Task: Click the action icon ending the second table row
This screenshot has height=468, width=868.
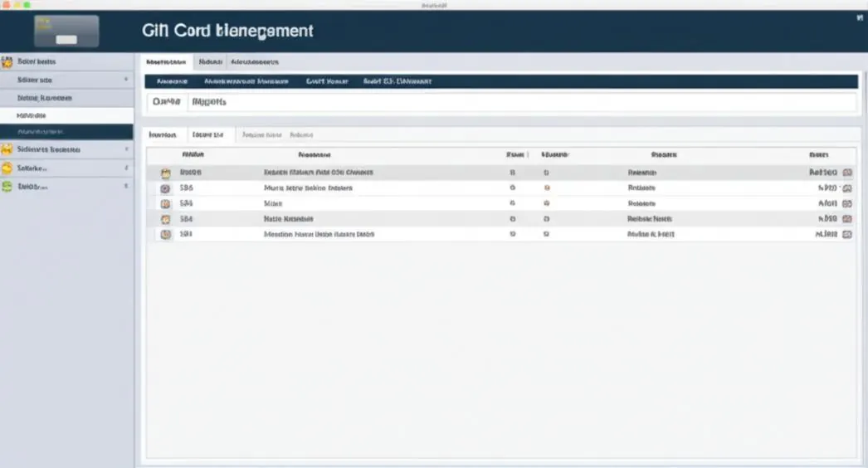Action: (x=847, y=188)
